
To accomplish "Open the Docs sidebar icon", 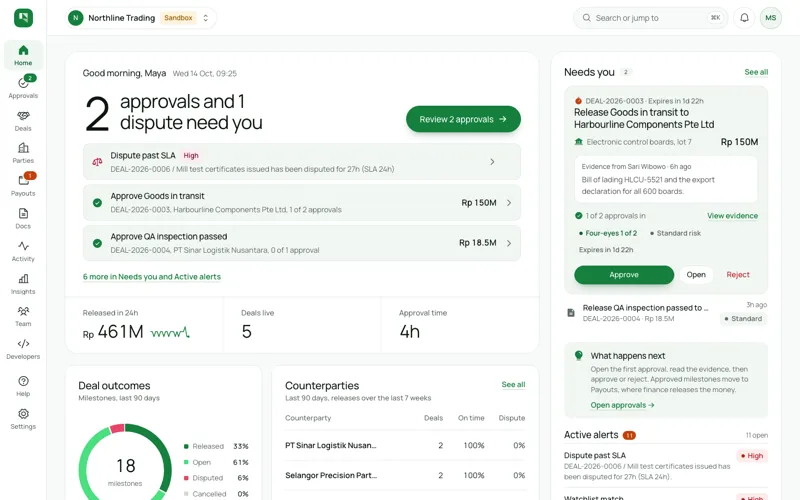I will pos(23,213).
